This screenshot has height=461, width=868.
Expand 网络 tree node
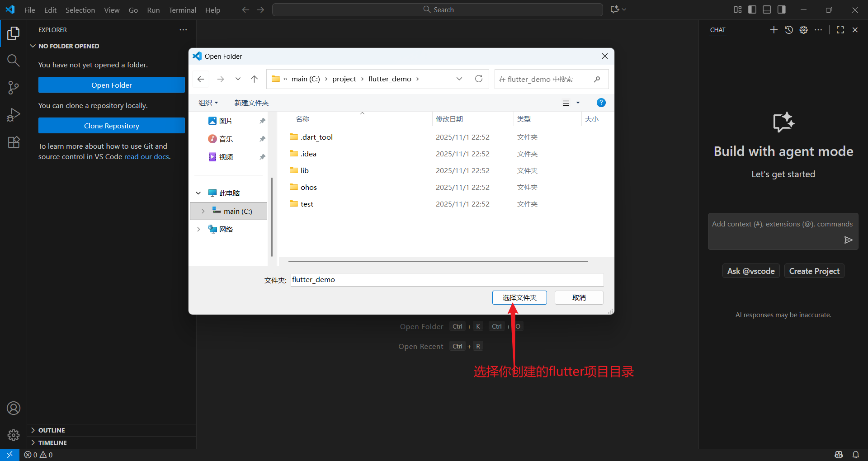click(198, 229)
